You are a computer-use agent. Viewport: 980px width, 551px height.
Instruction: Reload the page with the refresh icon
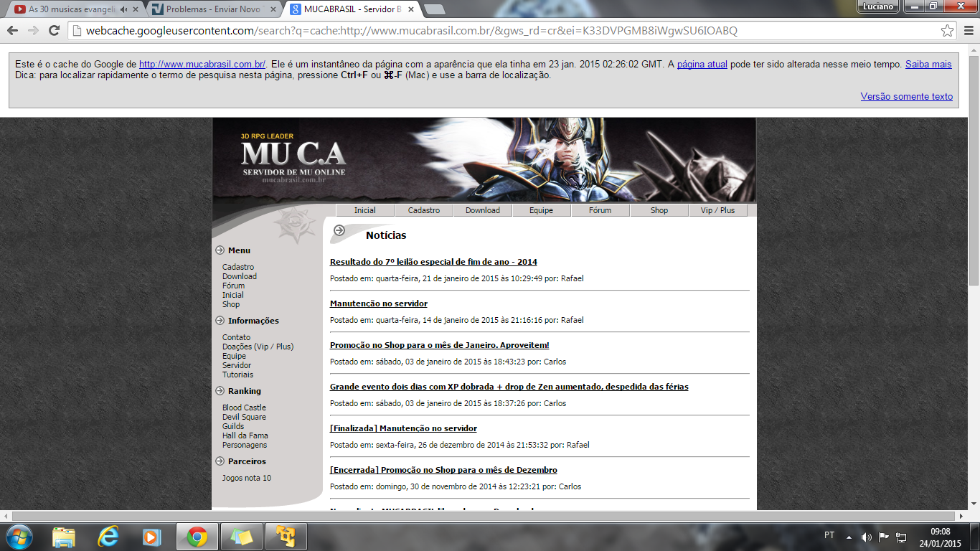pyautogui.click(x=54, y=31)
